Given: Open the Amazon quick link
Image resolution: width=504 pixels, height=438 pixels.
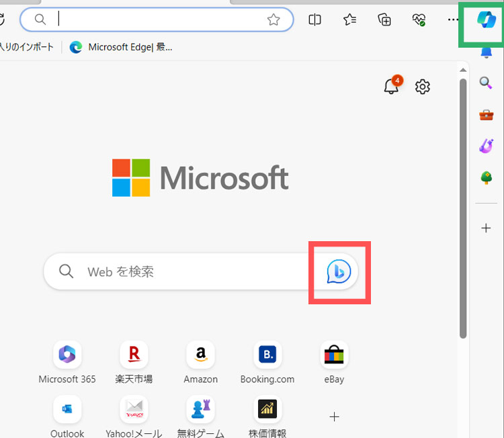Looking at the screenshot, I should (200, 362).
